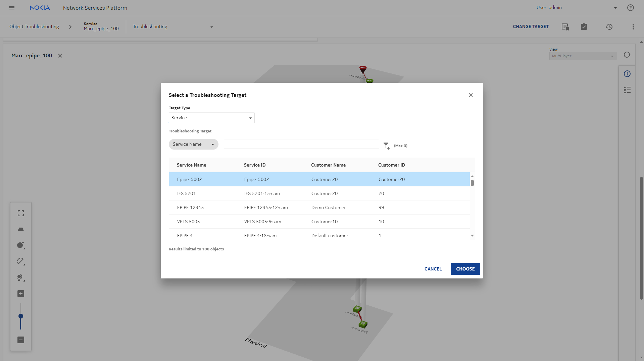The image size is (644, 361).
Task: Go to Object Troubleshooting breadcrumb
Action: point(34,27)
